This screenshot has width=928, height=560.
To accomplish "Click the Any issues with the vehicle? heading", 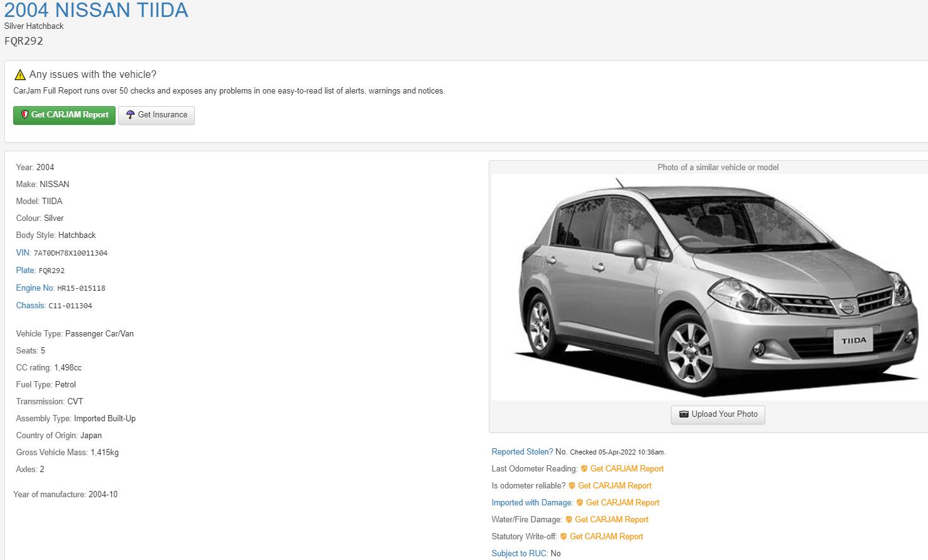I will point(93,74).
